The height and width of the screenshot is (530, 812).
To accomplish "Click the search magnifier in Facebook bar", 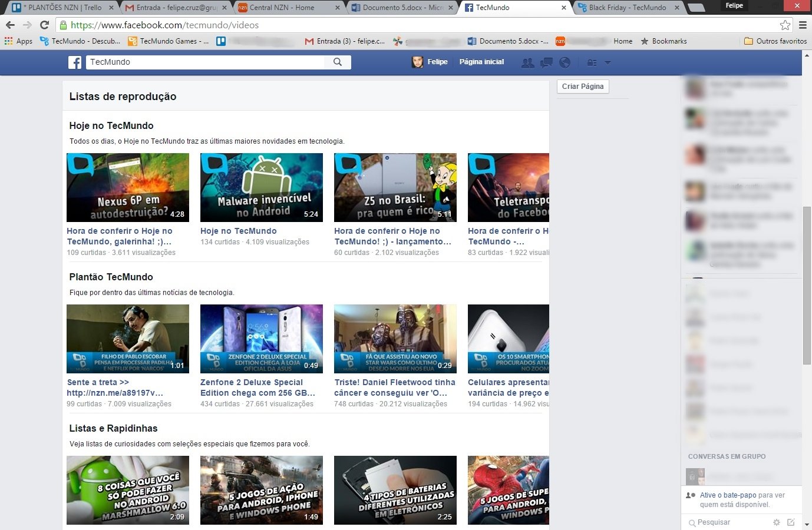I will 338,62.
